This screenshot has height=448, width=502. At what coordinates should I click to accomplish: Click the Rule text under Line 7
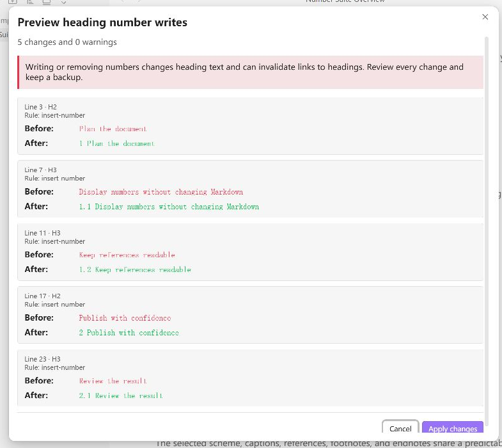[55, 178]
